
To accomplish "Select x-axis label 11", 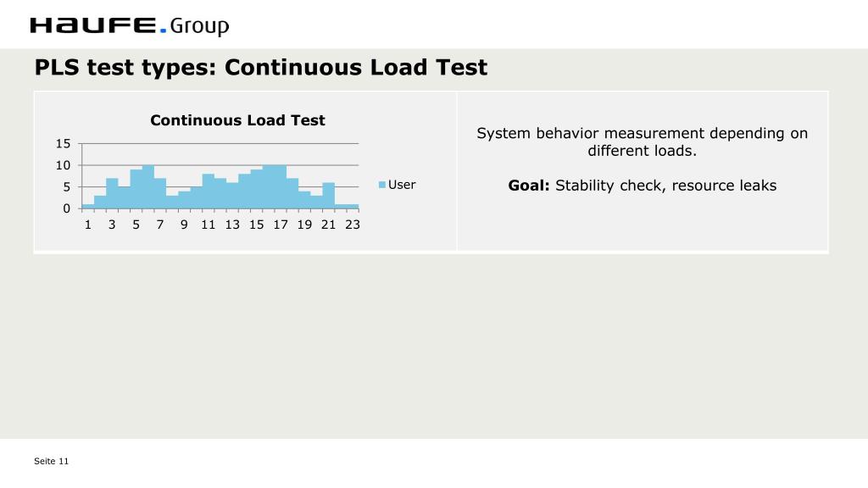I will (209, 225).
